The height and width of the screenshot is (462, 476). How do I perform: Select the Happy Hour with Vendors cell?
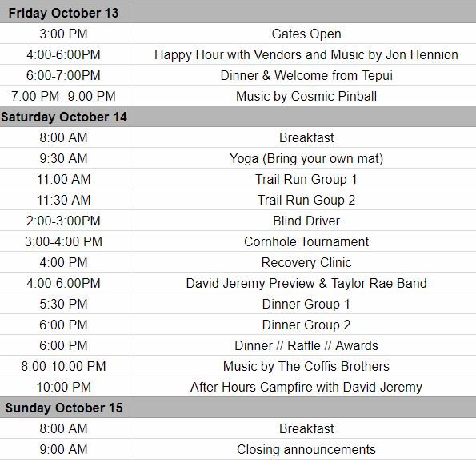click(x=305, y=54)
